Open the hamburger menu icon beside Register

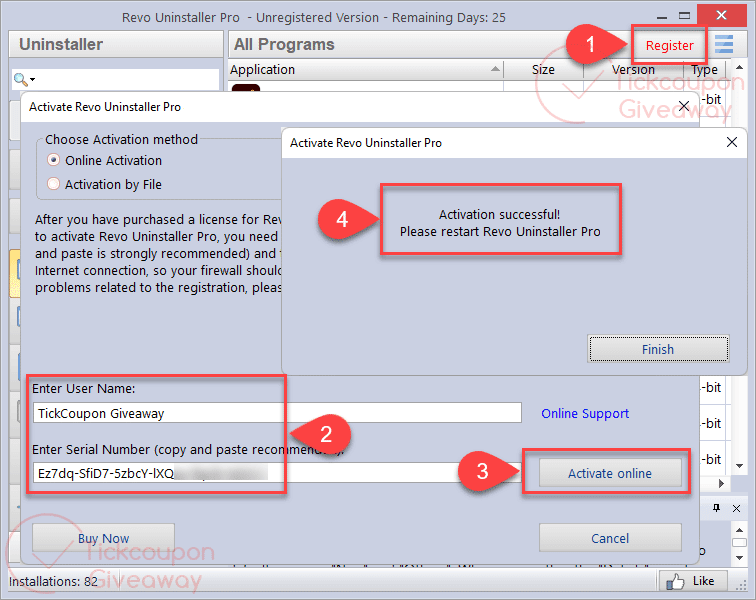pyautogui.click(x=724, y=44)
